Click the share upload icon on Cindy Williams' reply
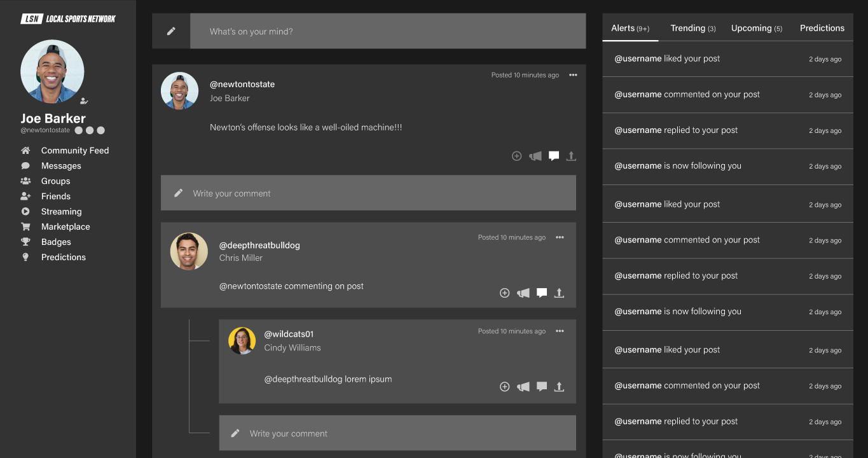 point(559,387)
